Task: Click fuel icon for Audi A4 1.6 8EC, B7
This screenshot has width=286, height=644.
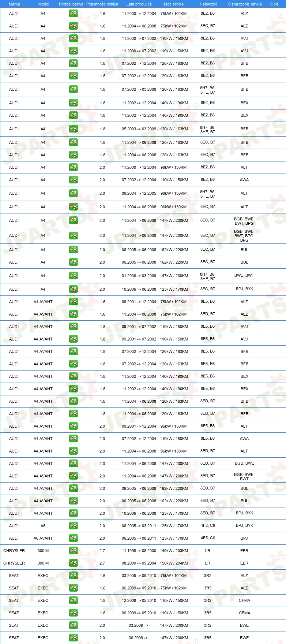Action: (74, 26)
